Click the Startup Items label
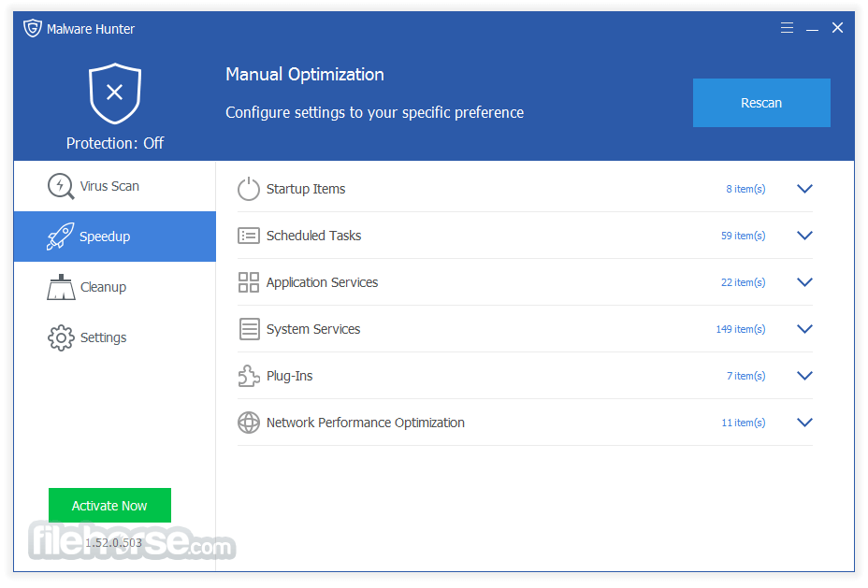Screen dimensions: 868x588 [306, 189]
